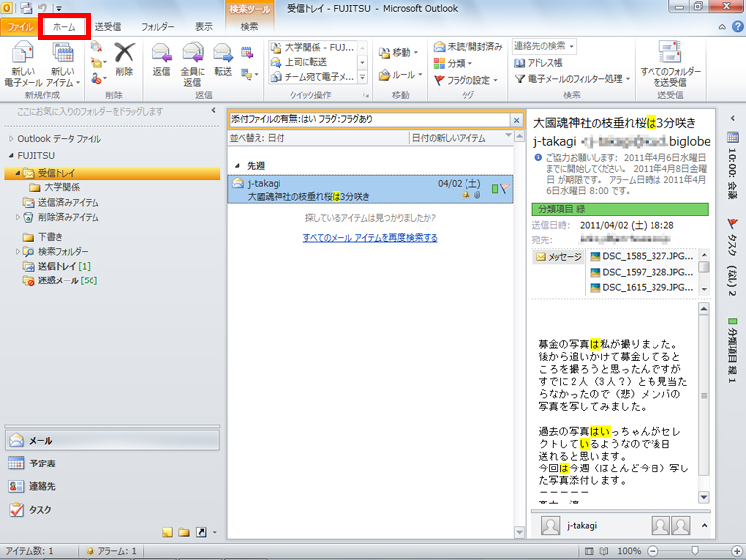Select the 上司に転送 quick step
This screenshot has height=560, width=746.
tap(312, 62)
